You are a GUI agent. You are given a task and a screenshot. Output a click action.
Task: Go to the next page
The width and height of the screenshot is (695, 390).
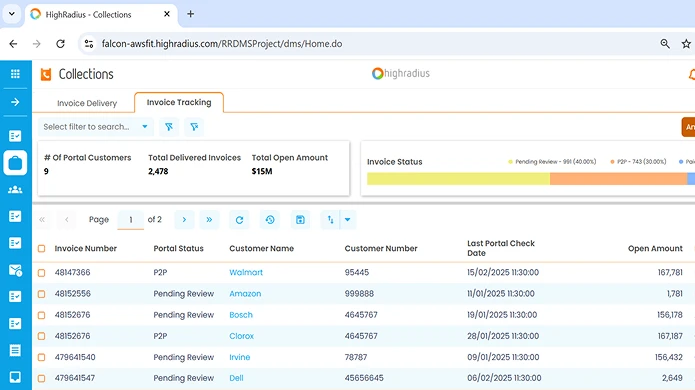(184, 219)
